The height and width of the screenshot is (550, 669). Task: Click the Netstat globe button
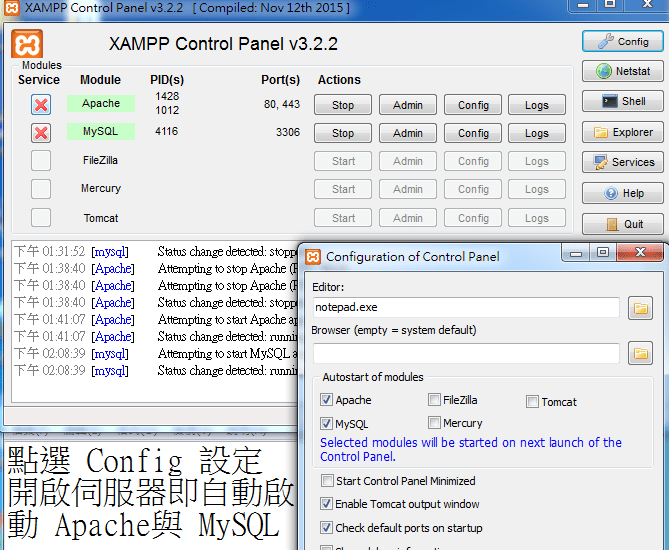(x=623, y=72)
